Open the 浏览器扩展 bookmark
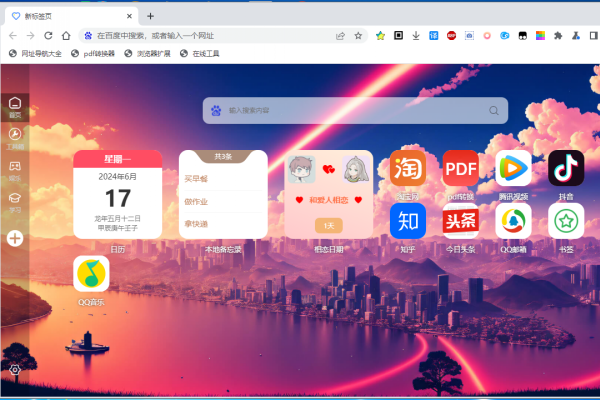This screenshot has width=600, height=400. [148, 54]
